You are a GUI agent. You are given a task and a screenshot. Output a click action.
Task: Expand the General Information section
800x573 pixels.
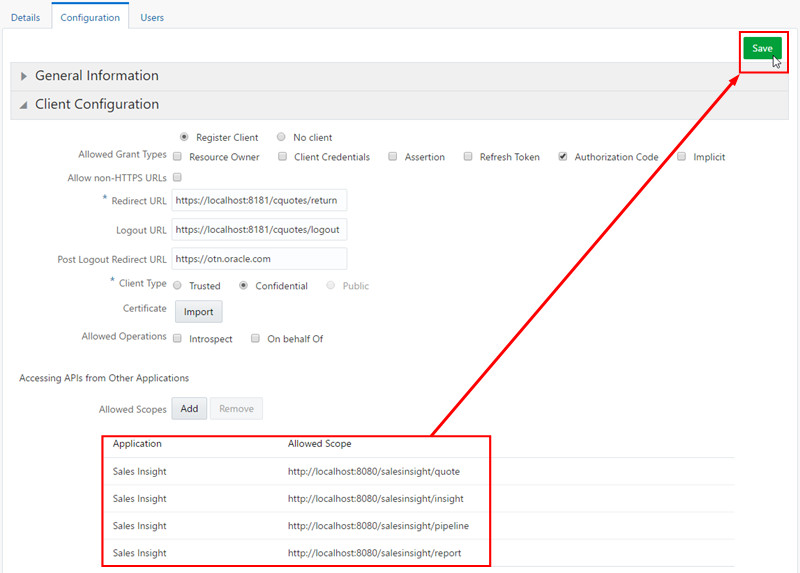point(23,76)
